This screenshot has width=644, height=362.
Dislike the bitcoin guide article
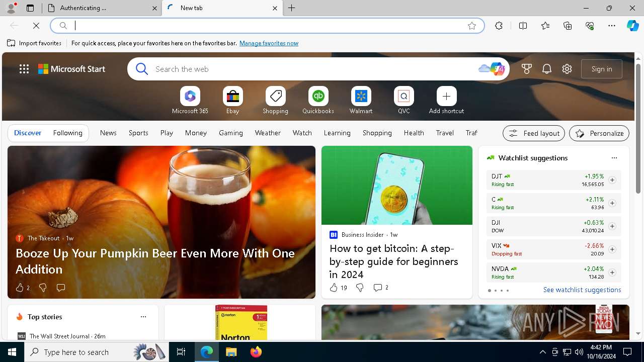tap(360, 288)
